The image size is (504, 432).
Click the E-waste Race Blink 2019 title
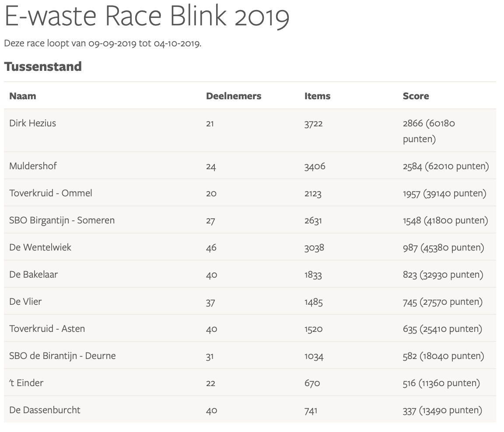click(x=147, y=17)
